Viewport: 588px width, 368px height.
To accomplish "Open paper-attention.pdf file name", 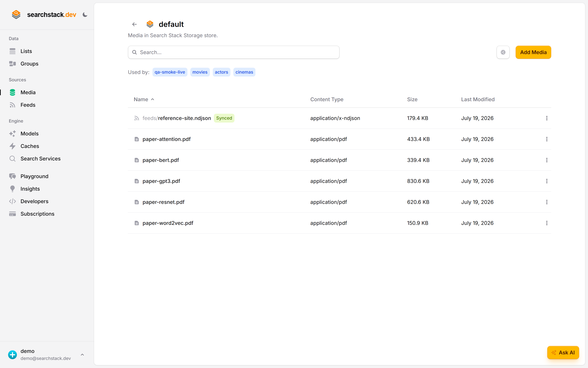I will (166, 139).
